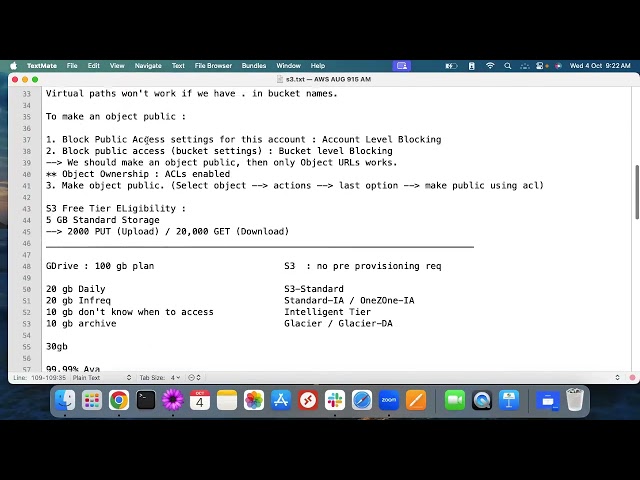Screen dimensions: 640x480
Task: Open Launchpad from the Dock
Action: click(92, 400)
